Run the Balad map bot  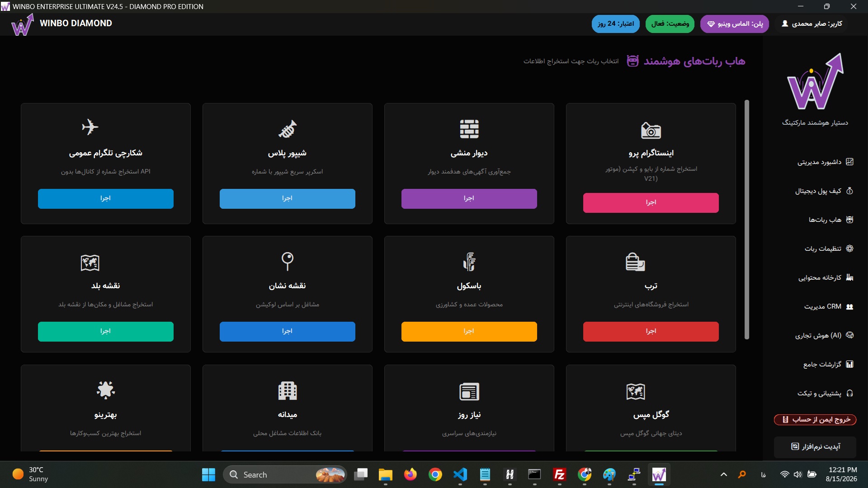pyautogui.click(x=106, y=332)
